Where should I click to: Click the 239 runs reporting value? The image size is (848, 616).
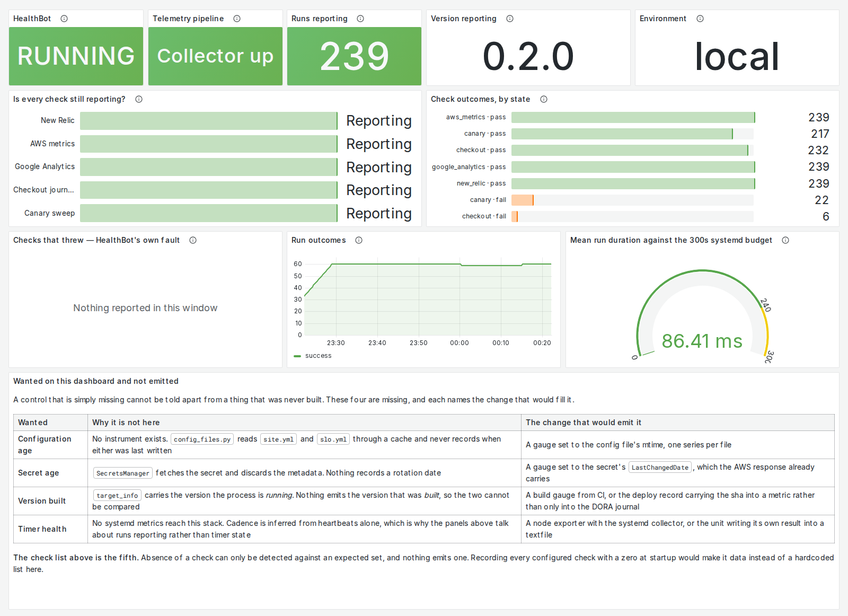(x=355, y=56)
